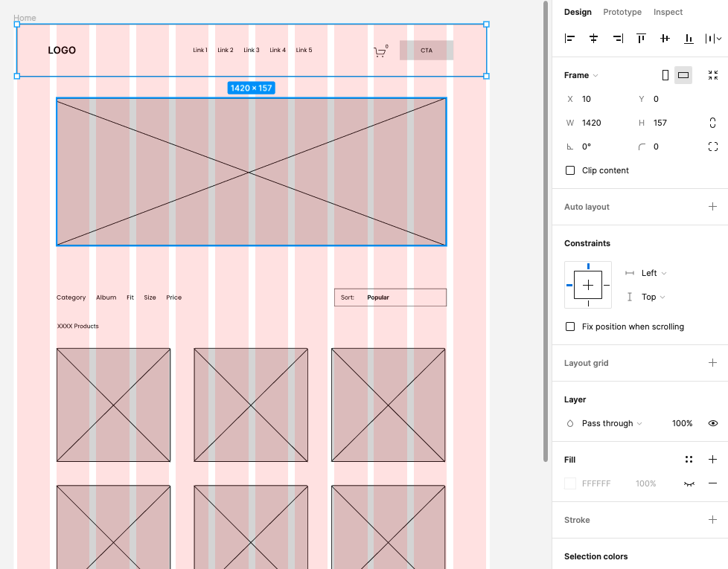Click the constrain width/height proportions icon
This screenshot has height=569, width=728.
pos(712,122)
